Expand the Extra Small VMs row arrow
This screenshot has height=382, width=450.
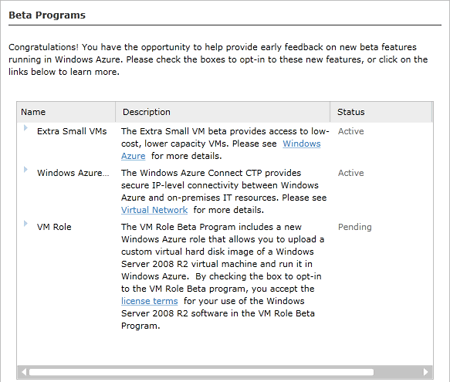(x=25, y=128)
